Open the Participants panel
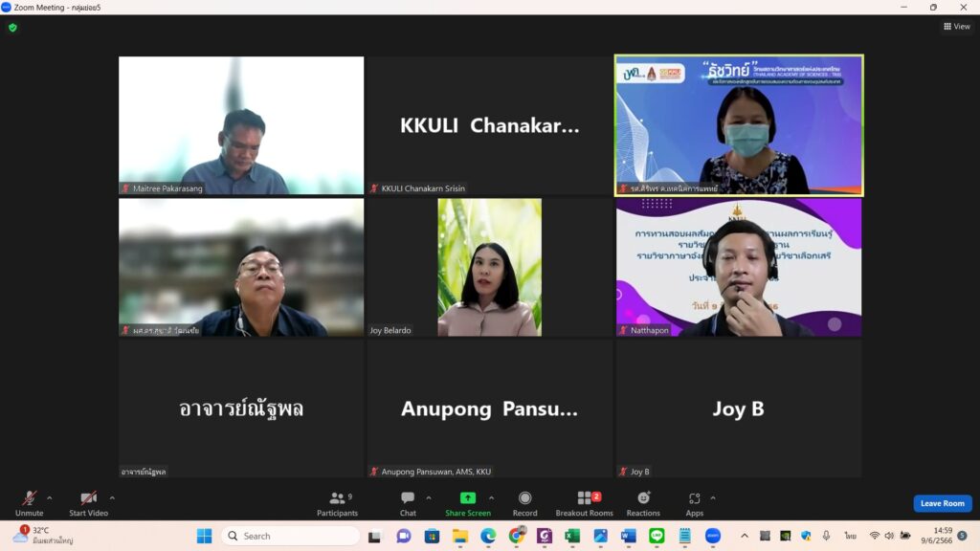Viewport: 980px width, 551px height. point(337,503)
